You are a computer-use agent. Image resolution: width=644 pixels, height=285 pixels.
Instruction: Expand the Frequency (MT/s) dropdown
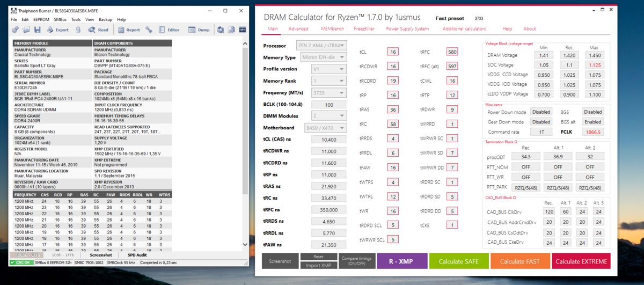tap(329, 93)
